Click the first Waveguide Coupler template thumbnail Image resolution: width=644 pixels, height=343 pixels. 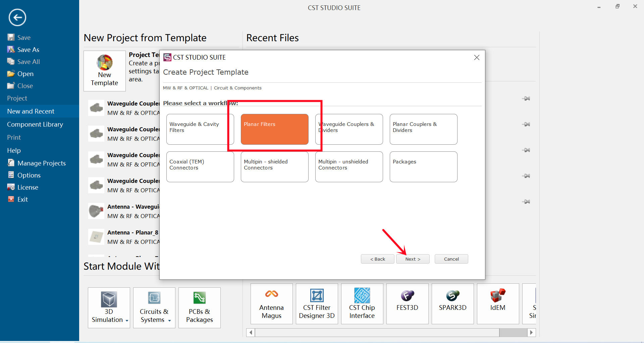coord(96,108)
